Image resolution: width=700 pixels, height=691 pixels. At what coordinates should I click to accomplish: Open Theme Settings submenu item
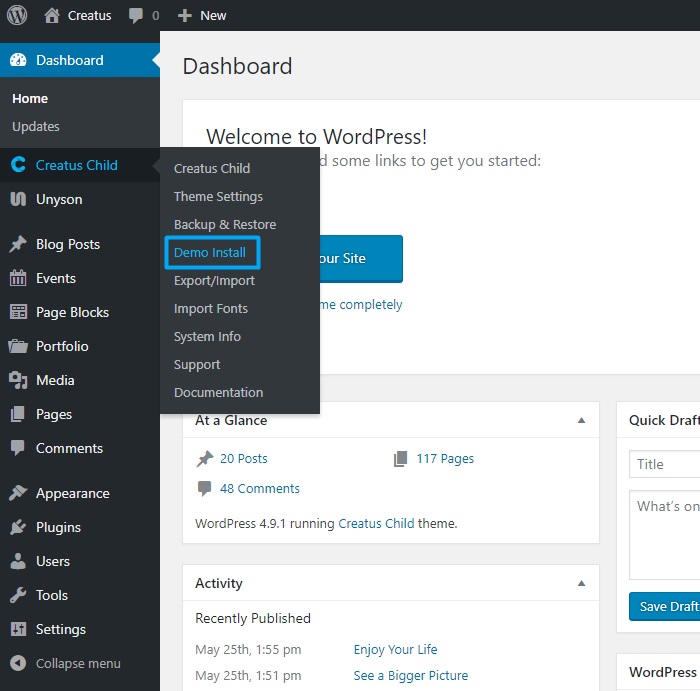218,196
